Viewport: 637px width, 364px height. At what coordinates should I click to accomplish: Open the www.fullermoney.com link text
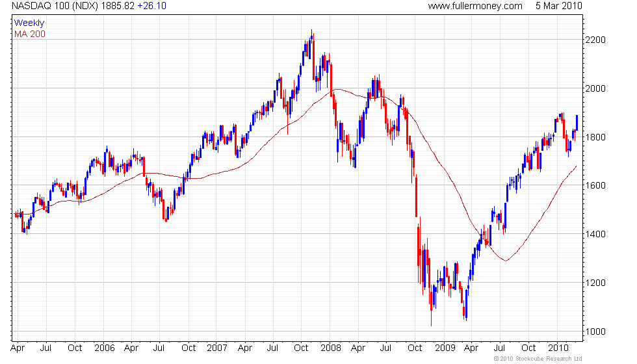[x=475, y=6]
